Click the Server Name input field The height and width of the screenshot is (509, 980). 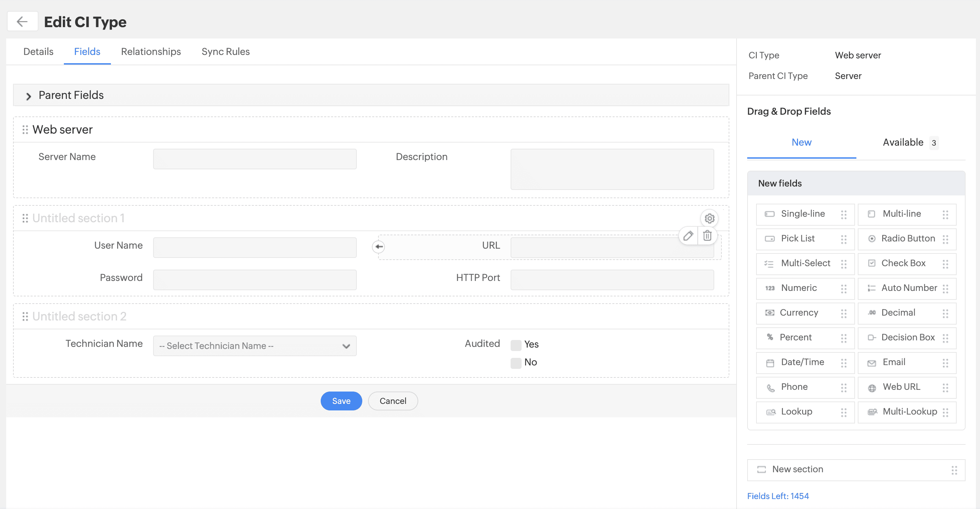(254, 159)
